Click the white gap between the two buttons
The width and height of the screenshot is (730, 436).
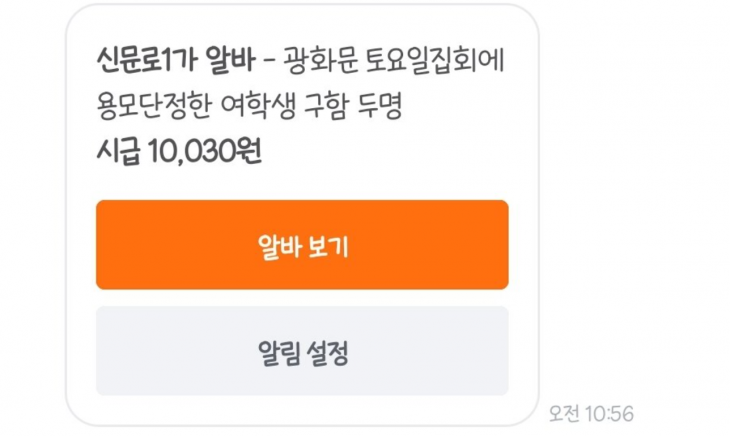(x=302, y=298)
